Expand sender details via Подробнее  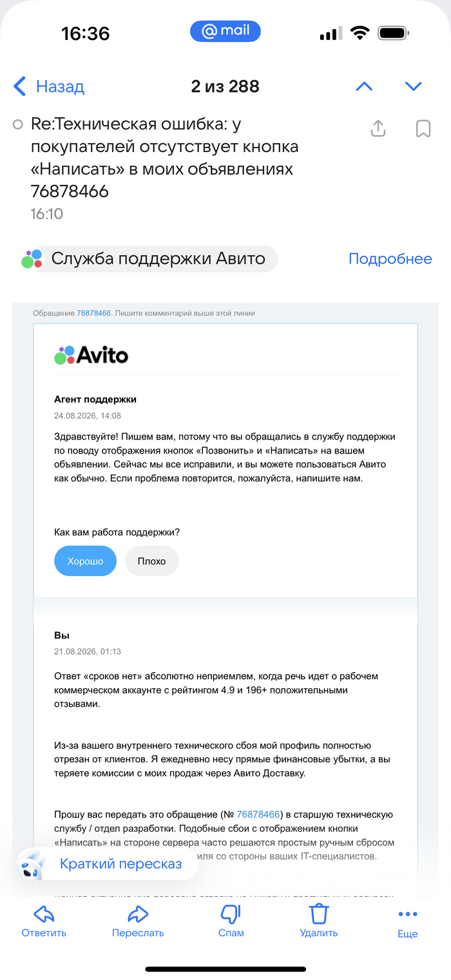pos(390,259)
